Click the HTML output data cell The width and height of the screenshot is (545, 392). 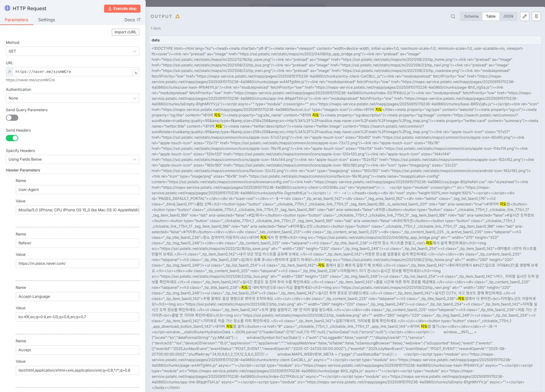(345, 218)
